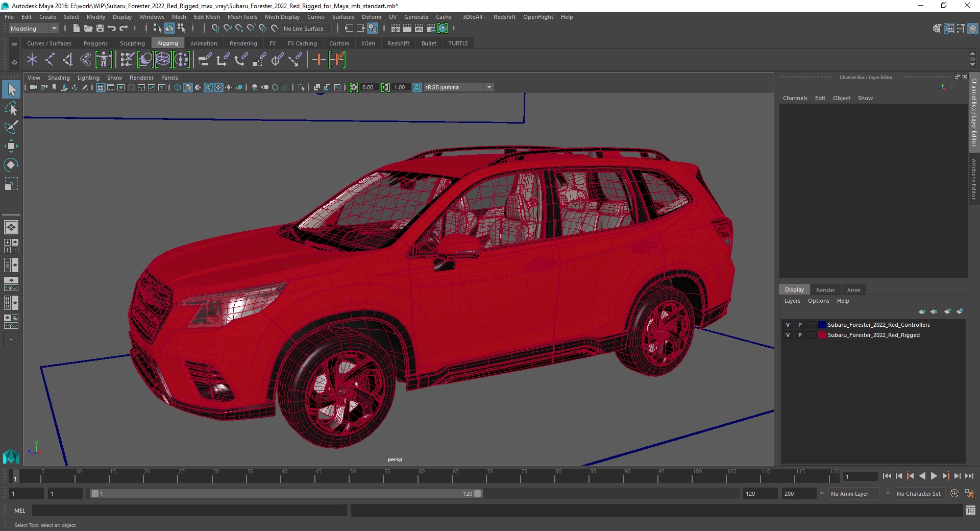Move selected layer up in list
The width and height of the screenshot is (980, 531).
click(x=922, y=311)
